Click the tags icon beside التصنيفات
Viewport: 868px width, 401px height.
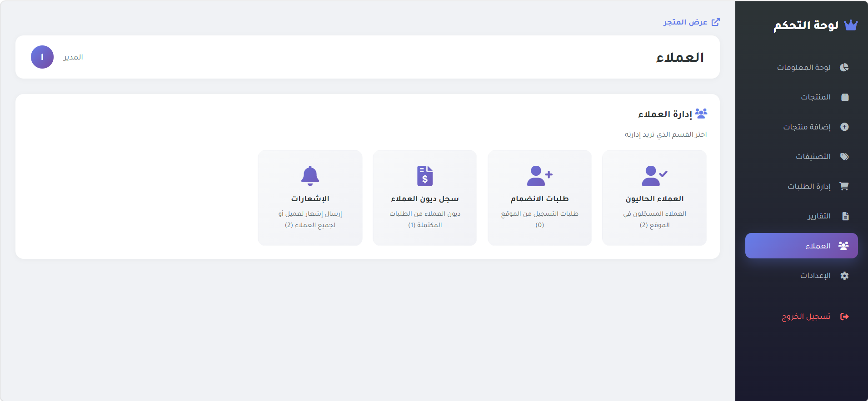click(844, 157)
